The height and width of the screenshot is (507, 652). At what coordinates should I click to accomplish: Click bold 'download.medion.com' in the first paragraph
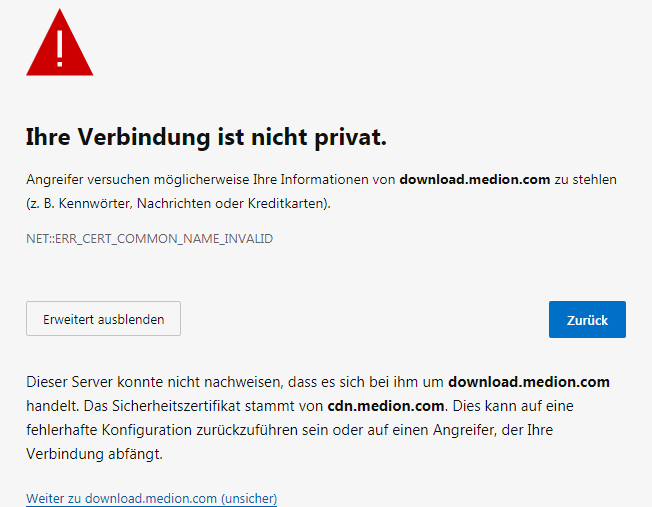(475, 179)
